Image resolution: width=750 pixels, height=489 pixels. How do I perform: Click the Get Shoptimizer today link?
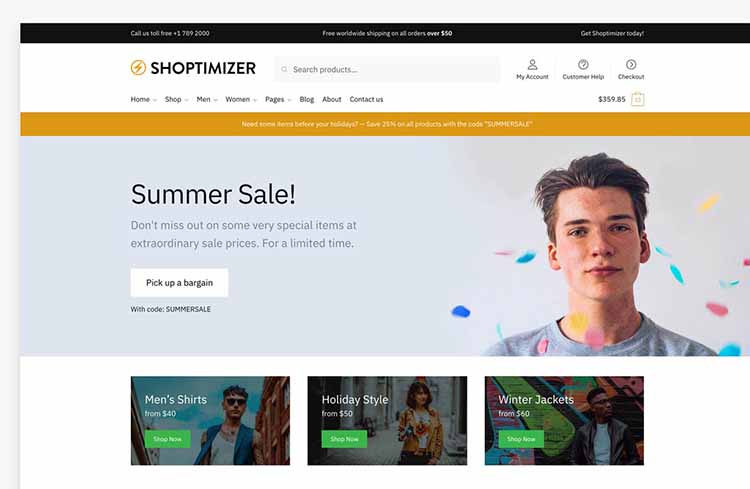pos(612,33)
